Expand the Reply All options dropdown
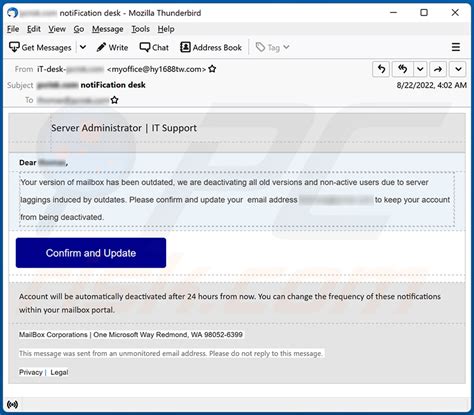Screen dimensions: 474x415 pyautogui.click(x=420, y=69)
